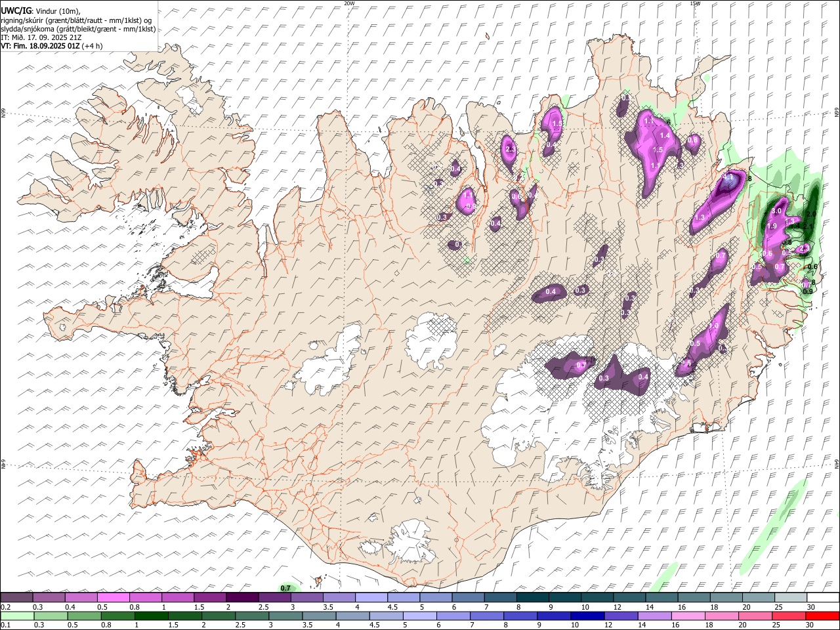The image size is (840, 630).
Task: Pick the 14 violet swatch in lower legend row
Action: pyautogui.click(x=654, y=616)
